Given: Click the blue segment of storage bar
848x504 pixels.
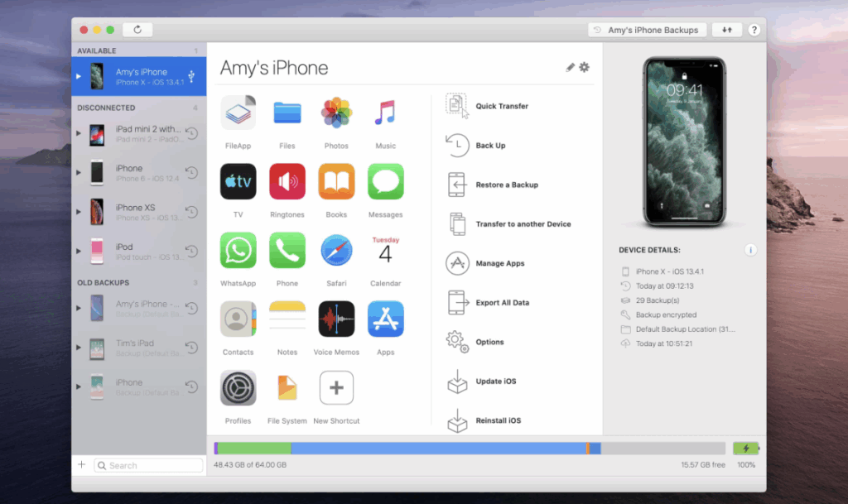Looking at the screenshot, I should click(439, 449).
